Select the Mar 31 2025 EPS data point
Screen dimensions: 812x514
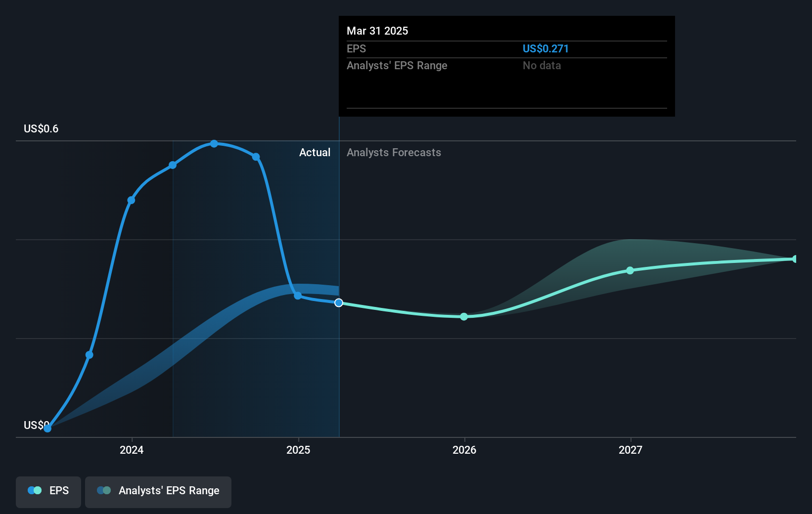click(339, 302)
